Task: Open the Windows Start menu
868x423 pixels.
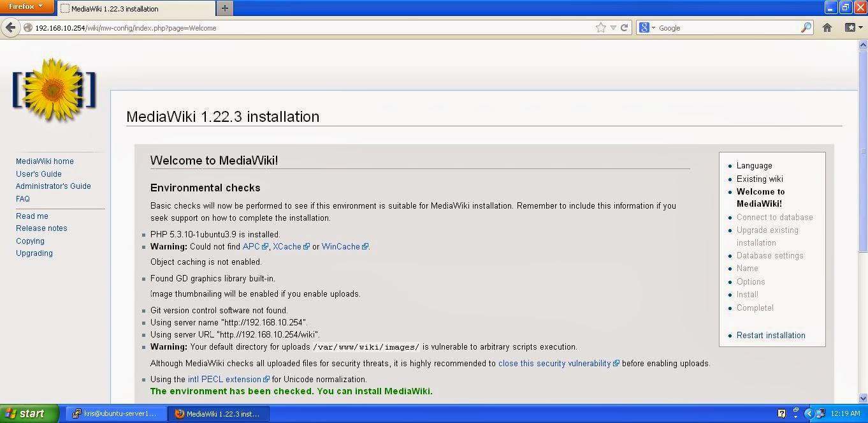Action: coord(29,413)
